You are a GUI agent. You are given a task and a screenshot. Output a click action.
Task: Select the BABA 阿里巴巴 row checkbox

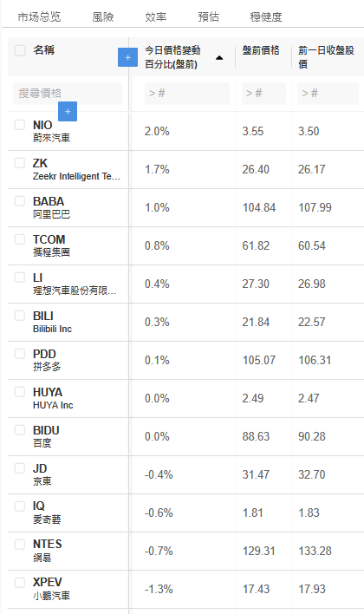[x=20, y=201]
